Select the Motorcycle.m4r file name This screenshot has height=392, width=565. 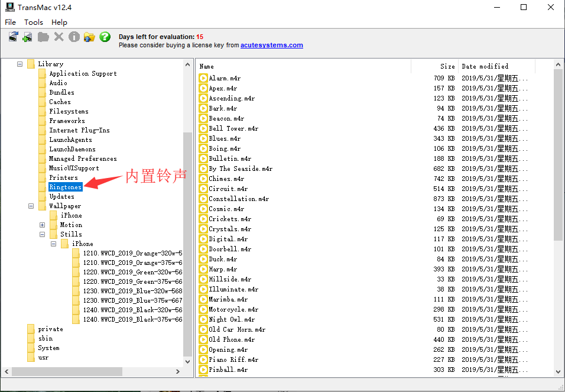pyautogui.click(x=233, y=309)
